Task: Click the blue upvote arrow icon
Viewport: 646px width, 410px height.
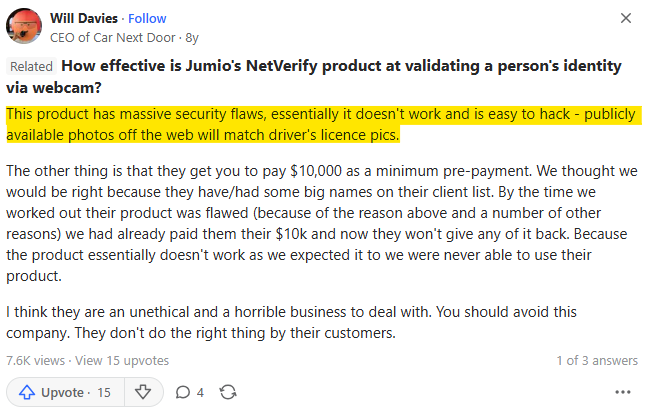Action: coord(26,392)
